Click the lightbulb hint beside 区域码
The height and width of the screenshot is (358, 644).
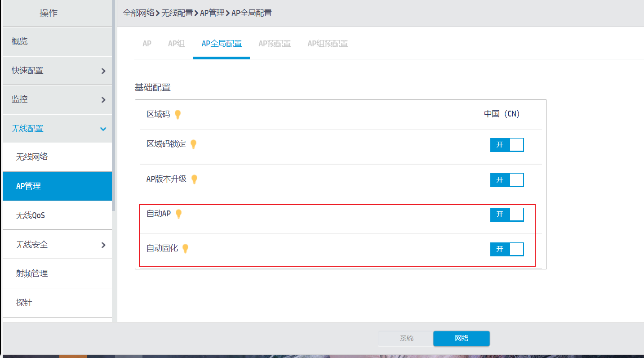[178, 115]
